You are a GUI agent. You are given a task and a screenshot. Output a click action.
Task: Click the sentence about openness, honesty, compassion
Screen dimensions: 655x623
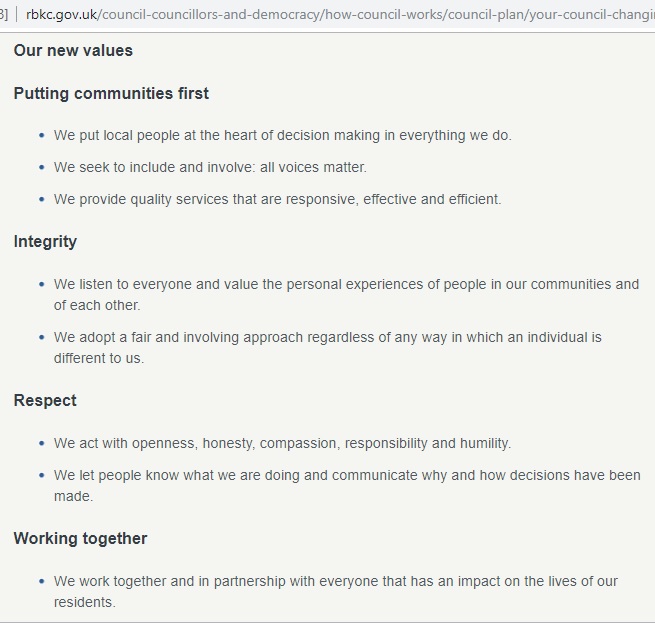[x=282, y=443]
